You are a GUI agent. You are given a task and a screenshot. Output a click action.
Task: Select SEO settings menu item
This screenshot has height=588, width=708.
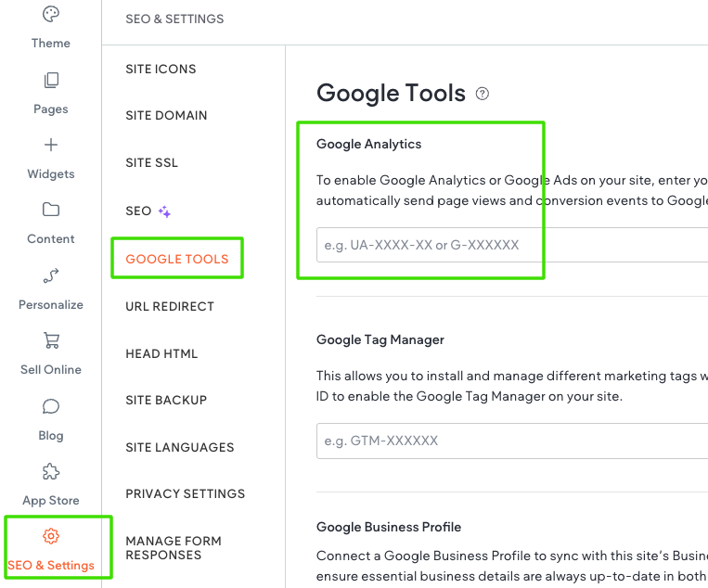coord(138,211)
